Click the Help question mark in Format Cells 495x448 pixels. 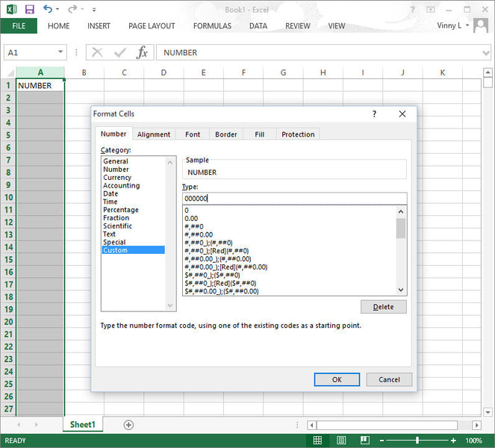[375, 114]
